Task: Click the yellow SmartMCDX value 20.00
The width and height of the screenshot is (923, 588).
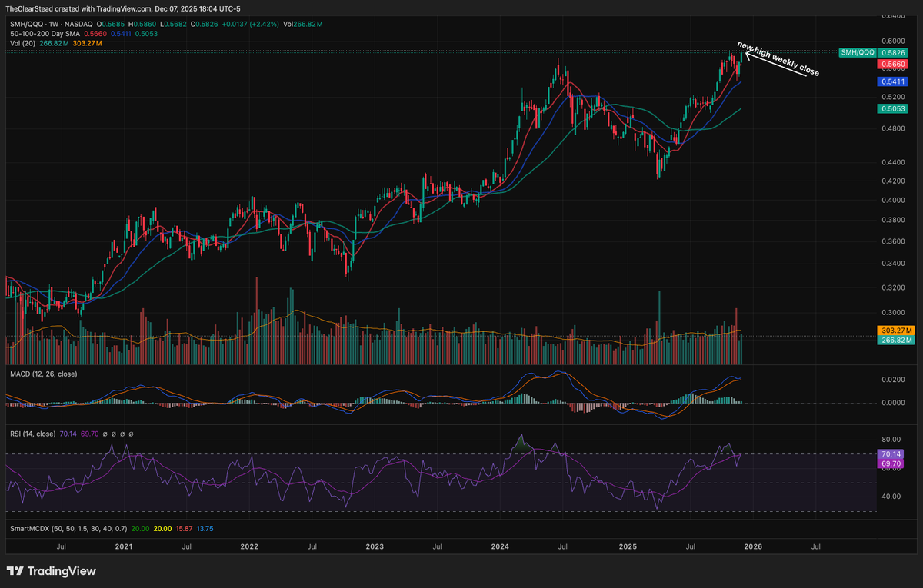Action: point(163,529)
